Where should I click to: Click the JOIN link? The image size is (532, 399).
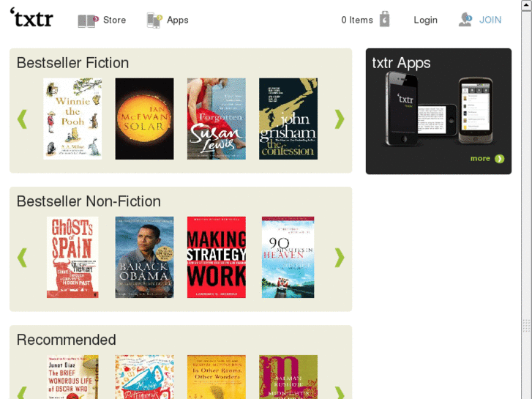coord(490,20)
